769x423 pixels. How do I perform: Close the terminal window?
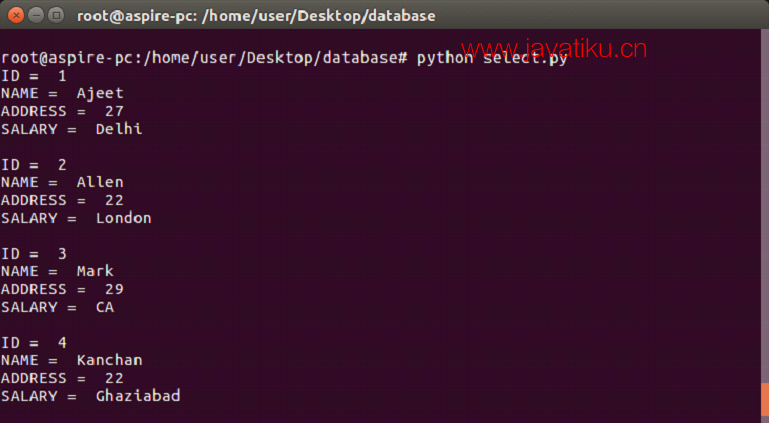(16, 16)
